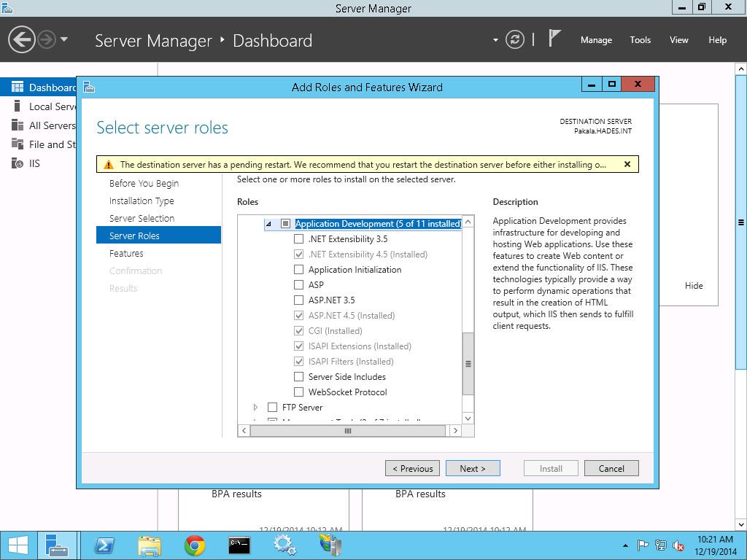Check .NET Extensibility 3.5

pos(298,239)
